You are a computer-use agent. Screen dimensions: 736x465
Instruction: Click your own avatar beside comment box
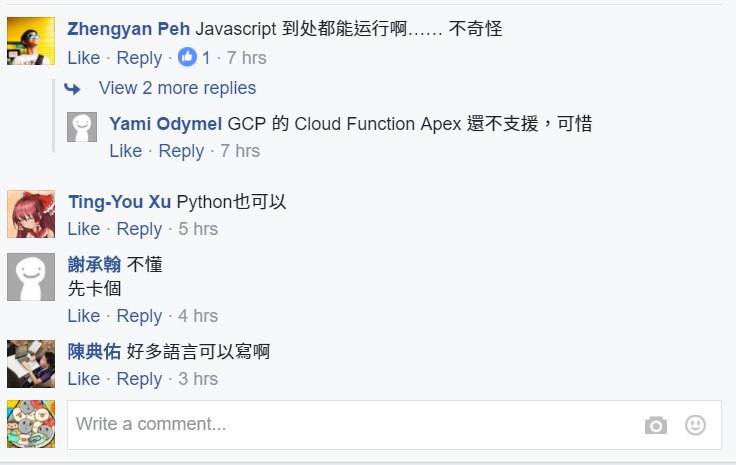31,424
